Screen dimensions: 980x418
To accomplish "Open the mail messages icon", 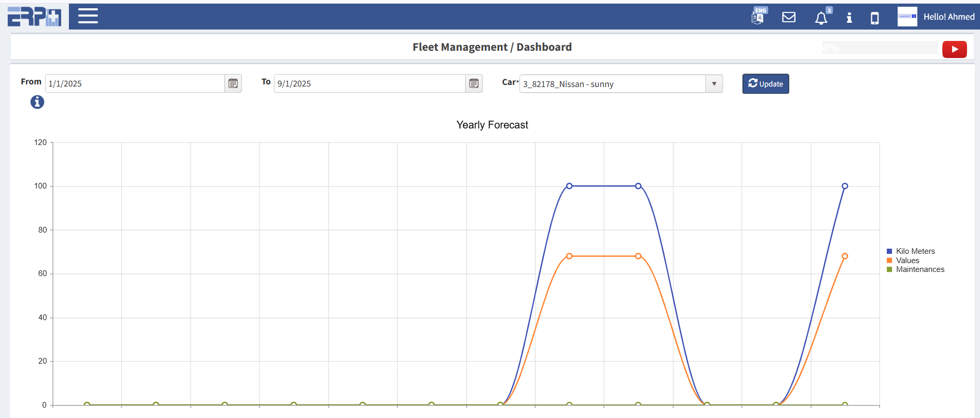I will coord(788,17).
